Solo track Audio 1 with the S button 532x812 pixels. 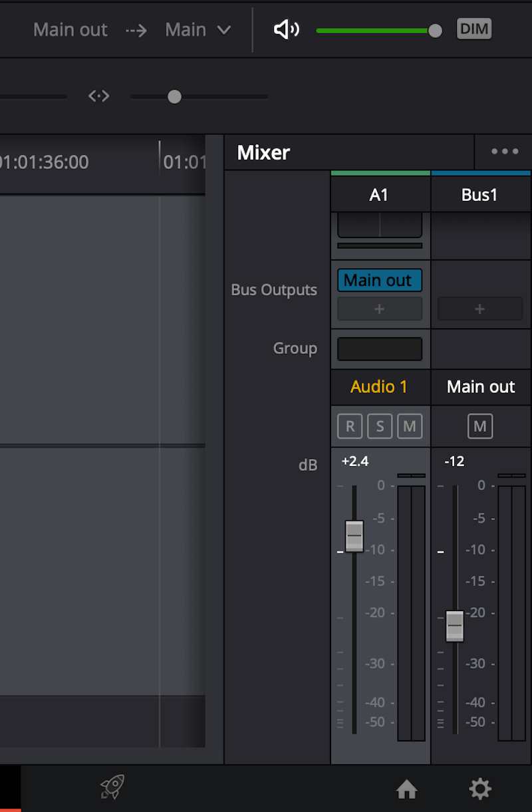[379, 426]
